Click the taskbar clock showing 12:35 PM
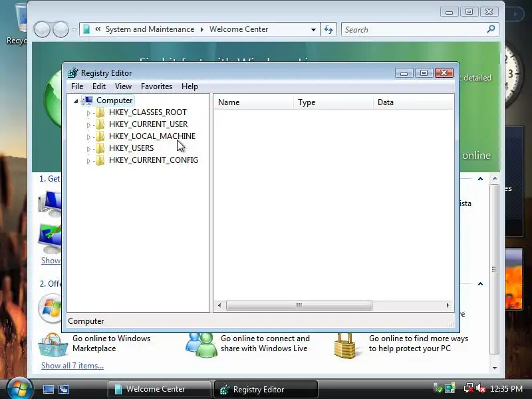Image resolution: width=532 pixels, height=399 pixels. pos(507,389)
